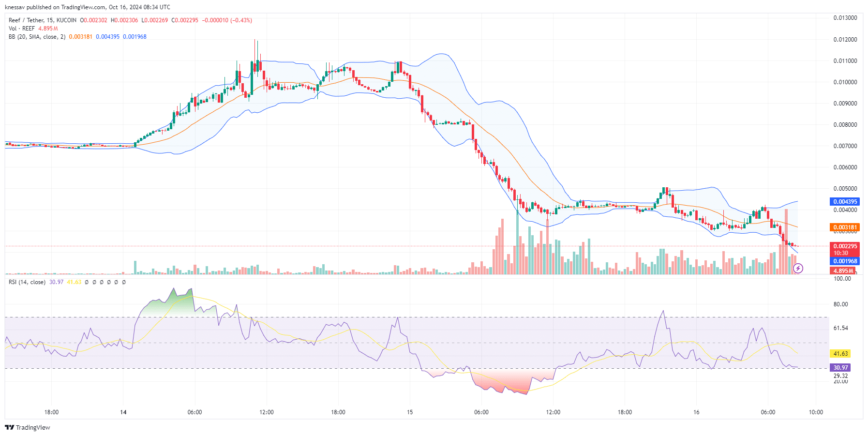Click the 100.00 RSI axis tick
The height and width of the screenshot is (436, 868).
(x=842, y=279)
